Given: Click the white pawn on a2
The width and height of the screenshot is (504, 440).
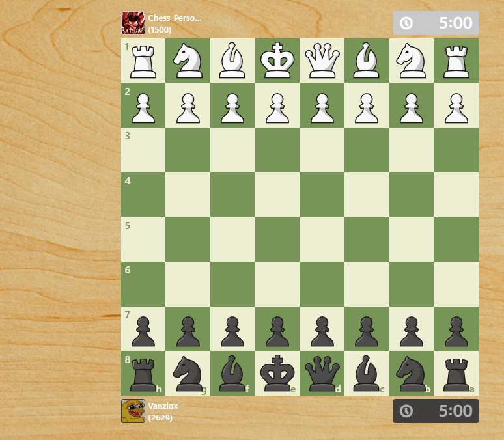Looking at the screenshot, I should (456, 108).
